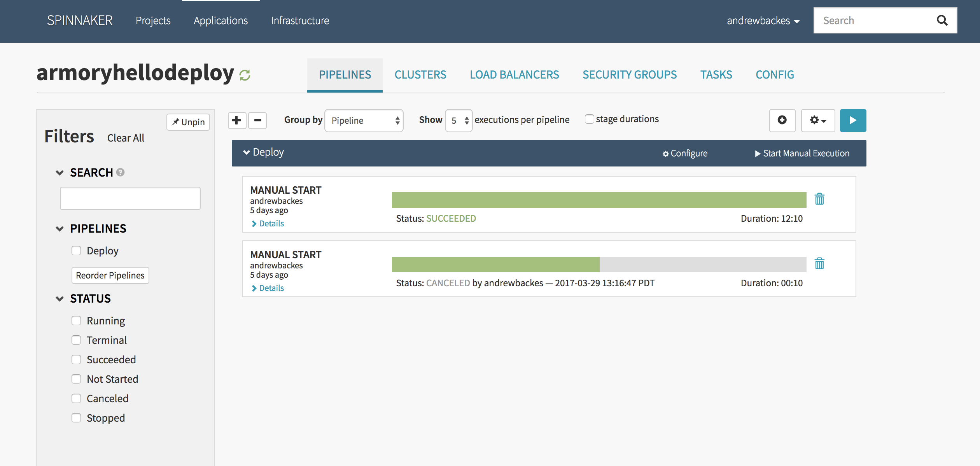
Task: Switch to the Clusters tab
Action: click(x=420, y=75)
